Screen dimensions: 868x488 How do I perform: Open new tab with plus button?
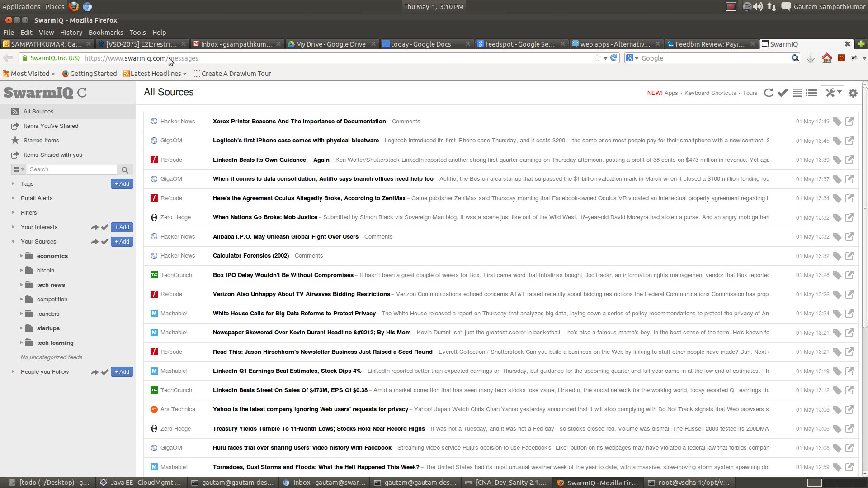coord(861,44)
